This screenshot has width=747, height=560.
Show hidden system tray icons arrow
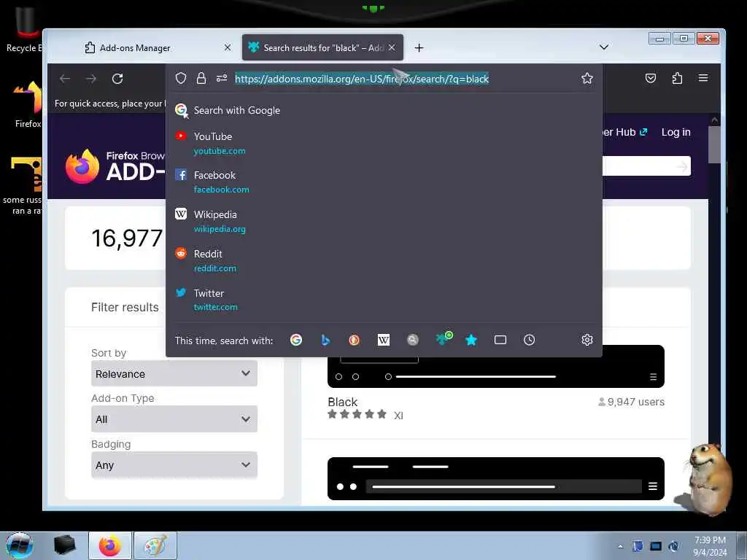[620, 546]
